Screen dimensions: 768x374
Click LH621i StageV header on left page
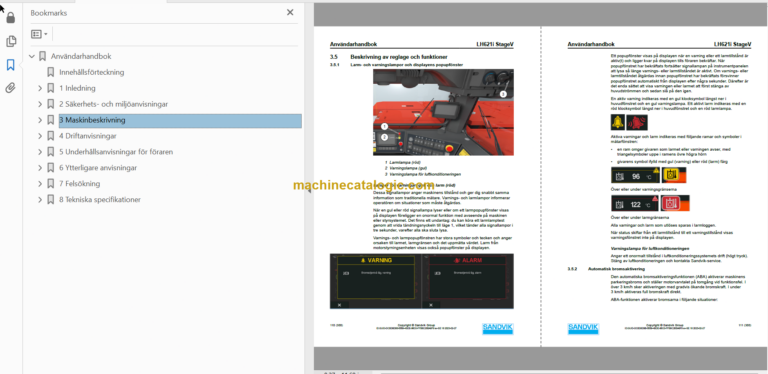[x=495, y=44]
